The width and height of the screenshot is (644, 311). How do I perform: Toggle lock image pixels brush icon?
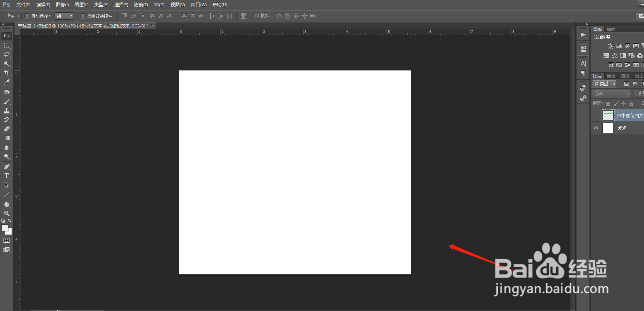tap(616, 104)
